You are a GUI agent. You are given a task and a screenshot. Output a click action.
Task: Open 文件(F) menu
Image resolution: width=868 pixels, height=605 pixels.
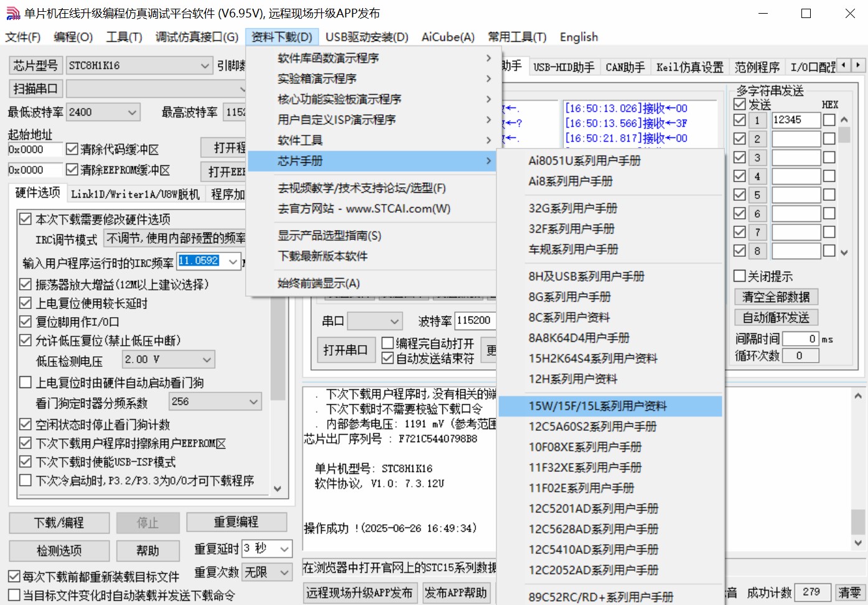coord(23,37)
